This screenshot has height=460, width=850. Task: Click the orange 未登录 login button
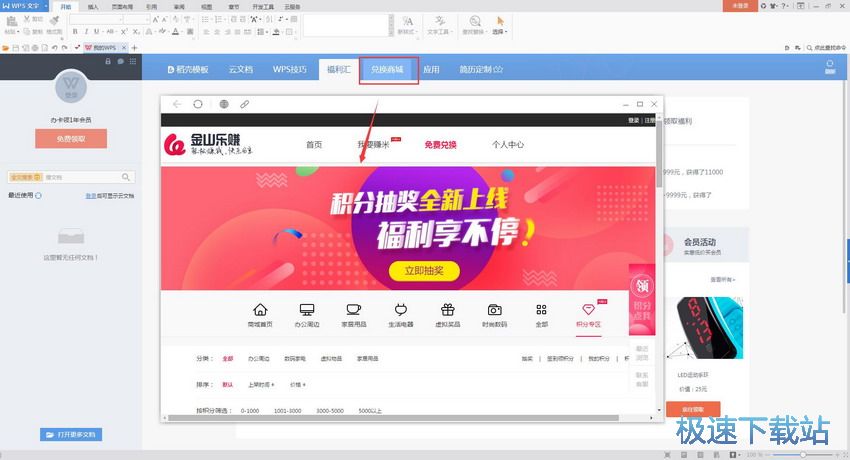[740, 5]
